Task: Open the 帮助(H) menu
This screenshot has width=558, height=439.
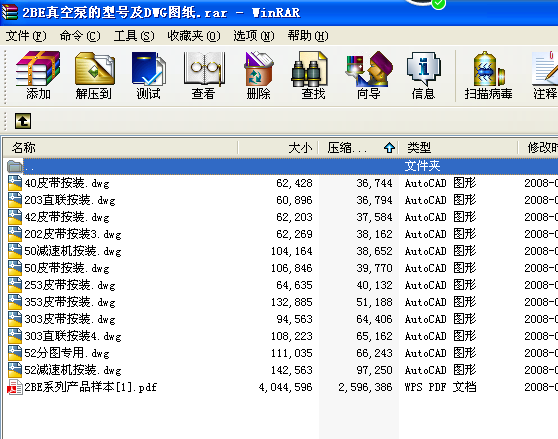Action: point(308,36)
